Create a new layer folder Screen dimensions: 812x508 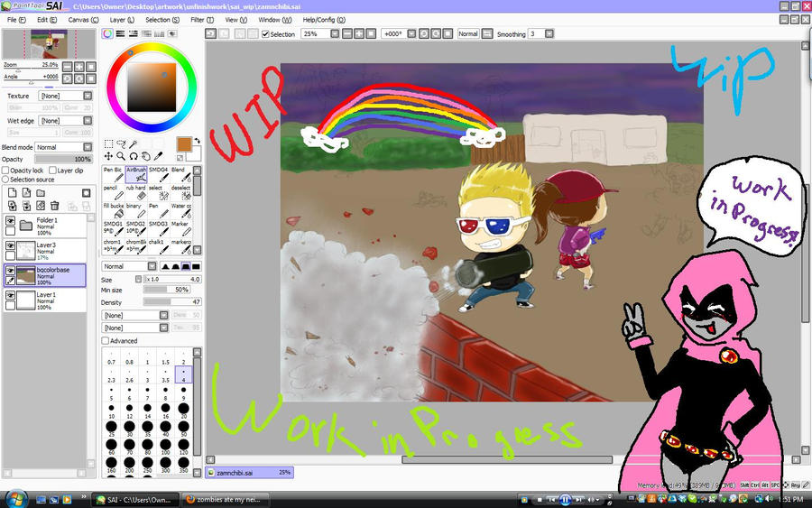point(41,192)
